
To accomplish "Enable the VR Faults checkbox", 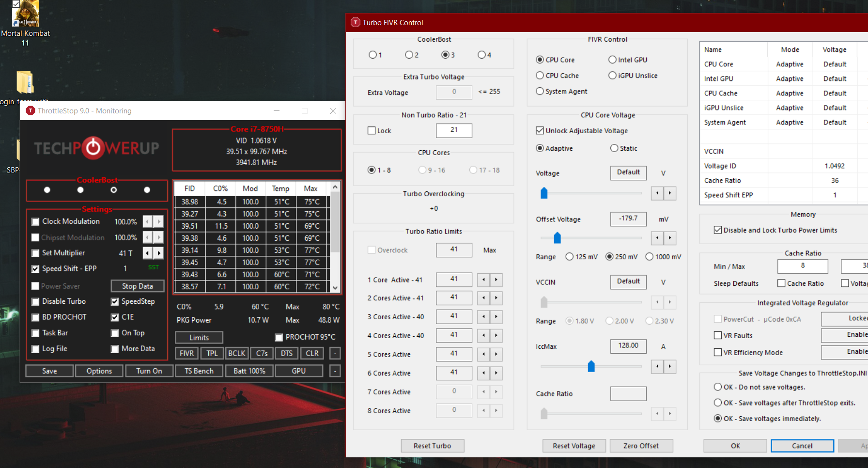I will coord(718,335).
